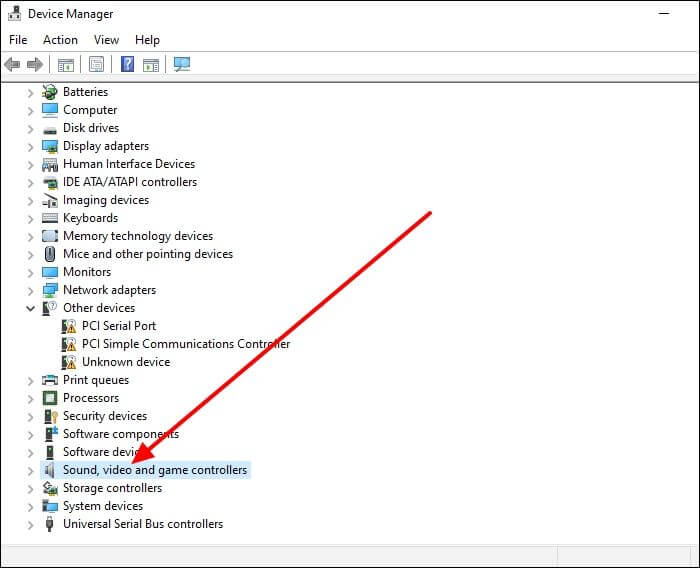Image resolution: width=700 pixels, height=568 pixels.
Task: Click the Sound, video and game controllers speaker icon
Action: coord(50,470)
